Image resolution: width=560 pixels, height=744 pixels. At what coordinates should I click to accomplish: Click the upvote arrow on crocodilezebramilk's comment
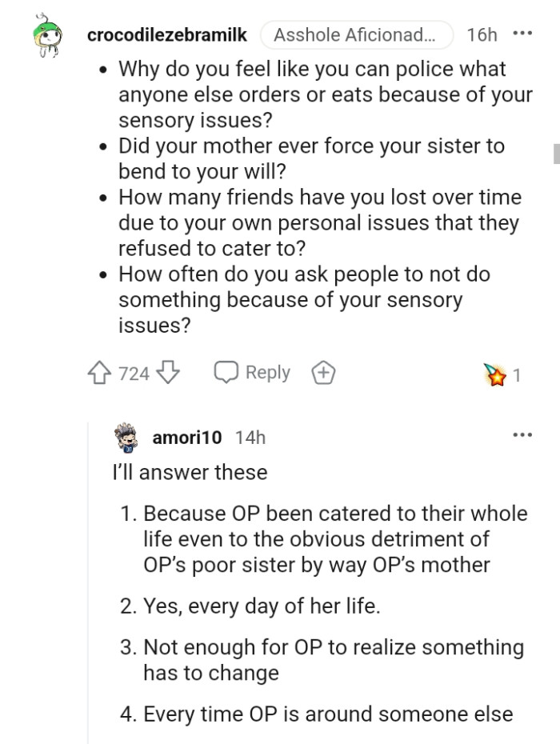98,372
